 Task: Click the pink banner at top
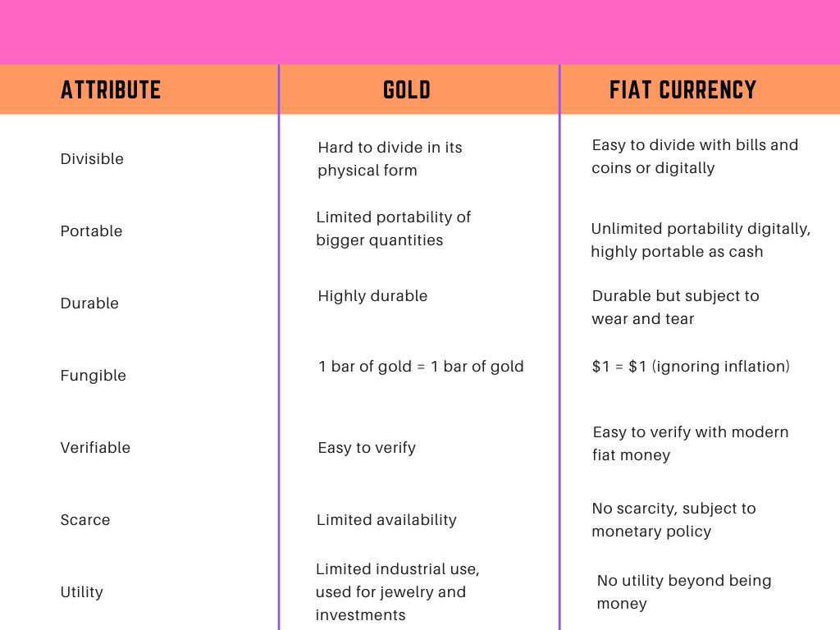420,32
